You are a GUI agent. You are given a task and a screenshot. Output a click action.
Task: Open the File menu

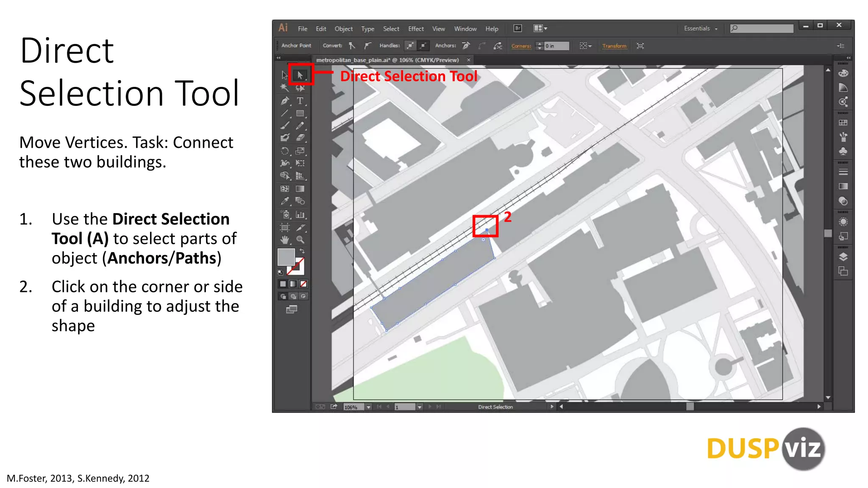303,29
